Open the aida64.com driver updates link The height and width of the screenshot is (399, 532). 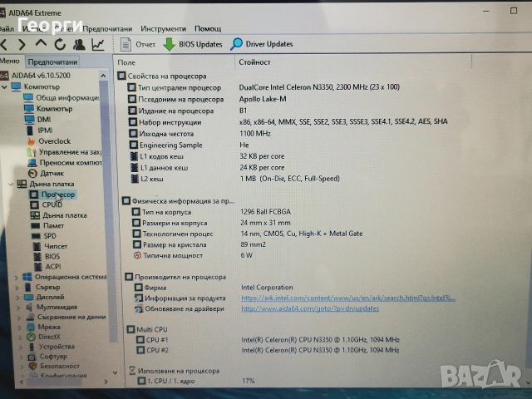(x=310, y=308)
